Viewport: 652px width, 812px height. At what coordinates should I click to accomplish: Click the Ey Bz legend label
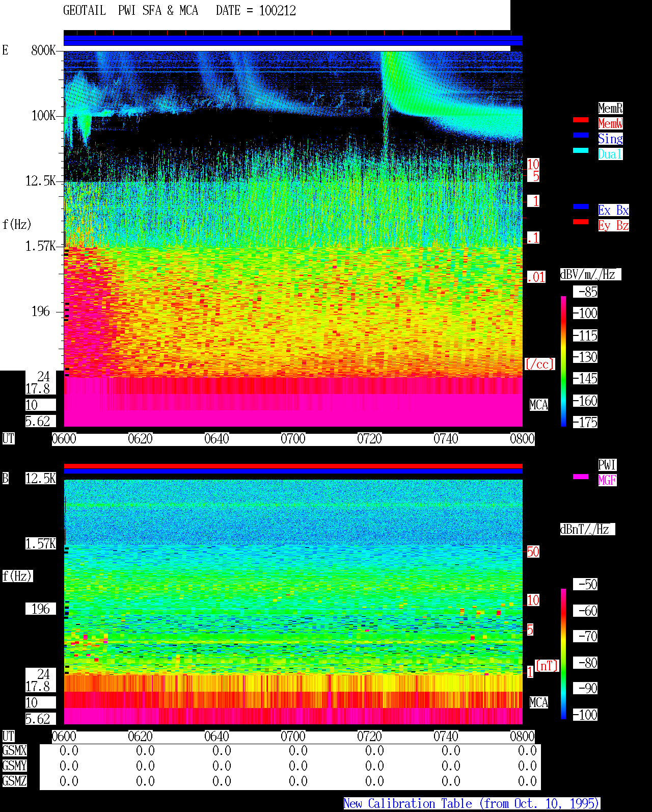pos(613,225)
